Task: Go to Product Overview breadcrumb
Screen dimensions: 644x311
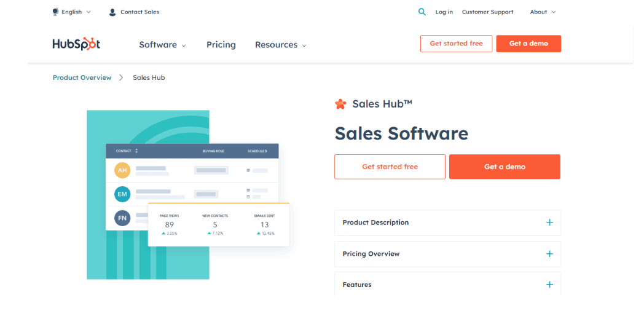Action: pos(82,77)
